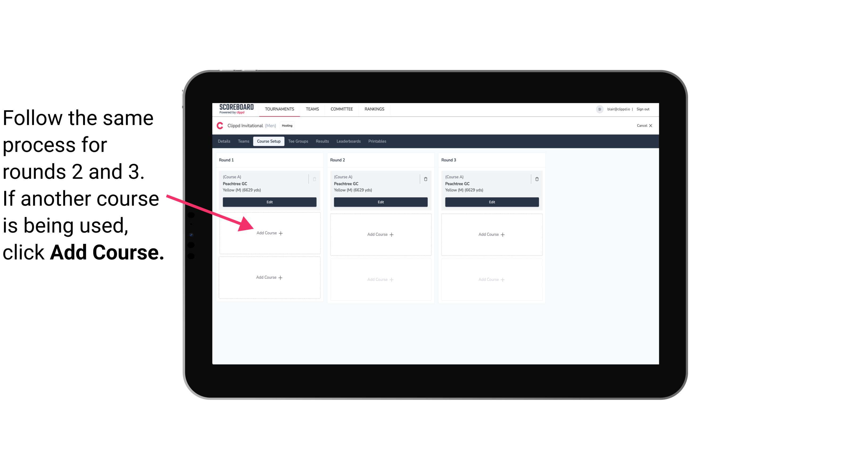
Task: Click the Details tab
Action: pyautogui.click(x=225, y=142)
